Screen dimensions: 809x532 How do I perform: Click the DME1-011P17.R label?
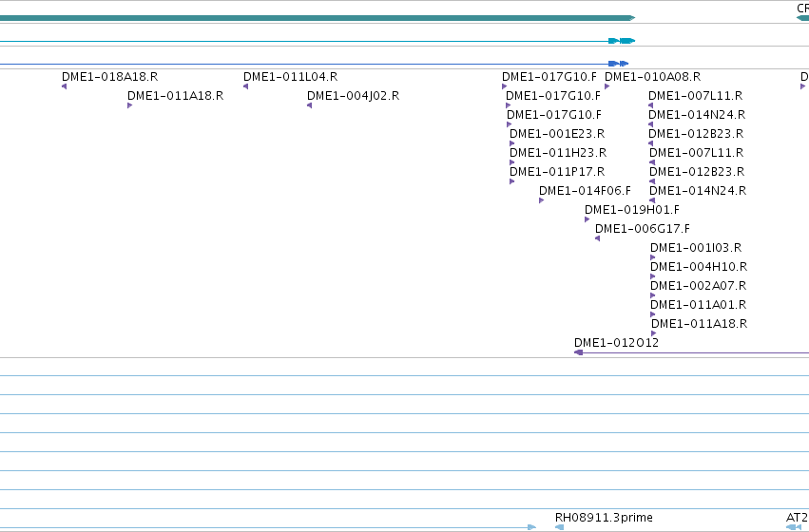point(557,172)
